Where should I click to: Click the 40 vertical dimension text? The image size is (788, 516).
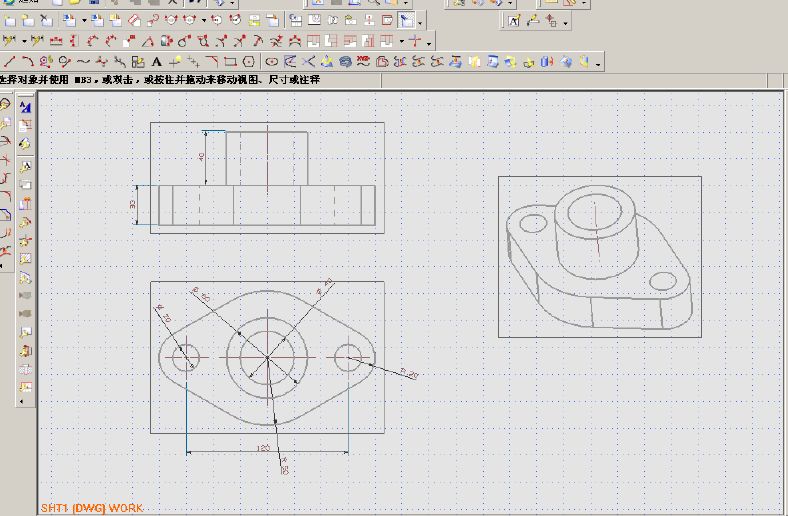pyautogui.click(x=202, y=156)
